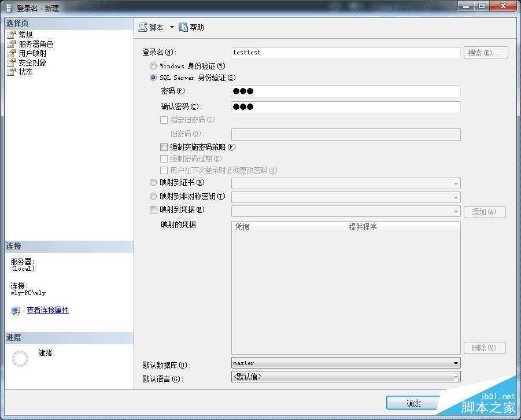The width and height of the screenshot is (521, 420).
Task: Open the 脚本 dropdown arrow
Action: [x=172, y=27]
